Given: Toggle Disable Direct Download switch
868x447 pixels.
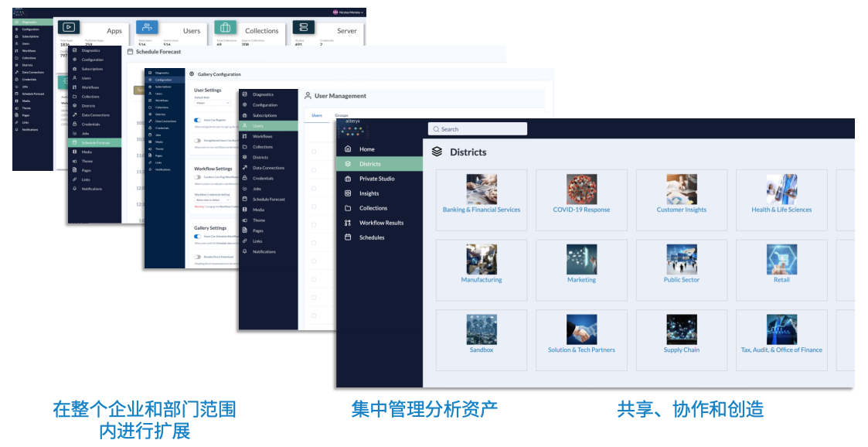Looking at the screenshot, I should (197, 257).
